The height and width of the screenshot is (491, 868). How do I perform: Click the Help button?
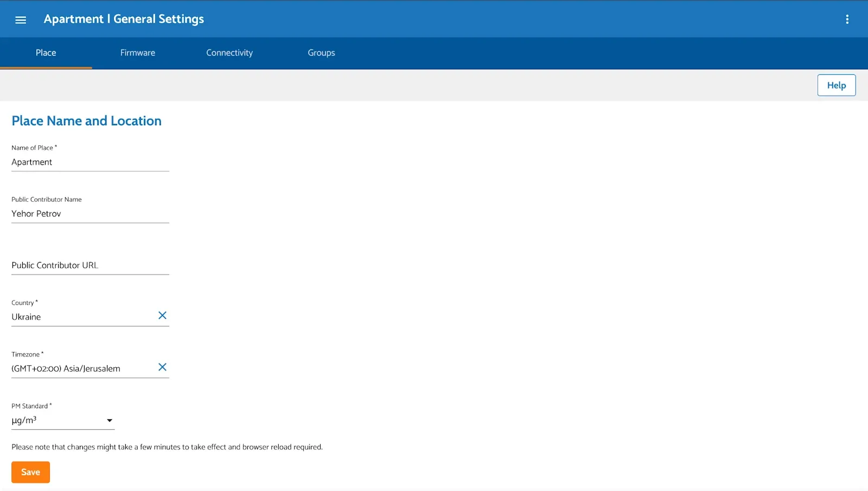click(x=836, y=85)
